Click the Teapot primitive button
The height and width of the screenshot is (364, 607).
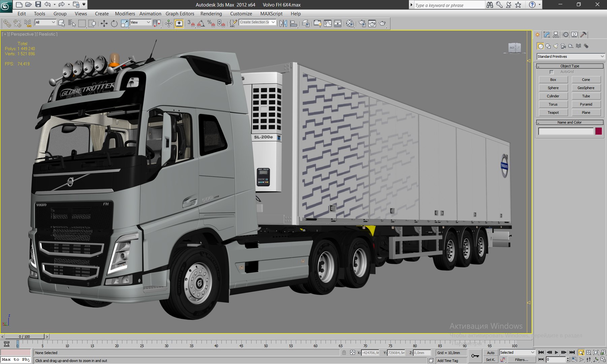pos(553,112)
